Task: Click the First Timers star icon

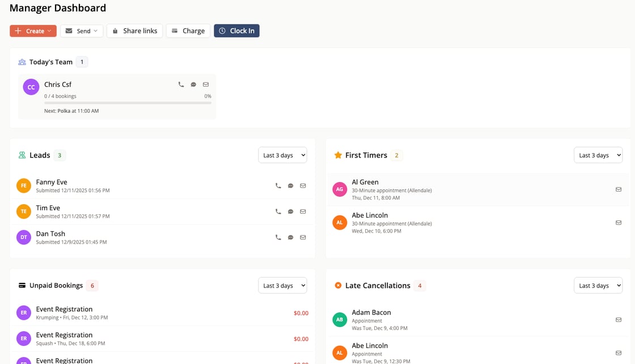Action: tap(338, 155)
